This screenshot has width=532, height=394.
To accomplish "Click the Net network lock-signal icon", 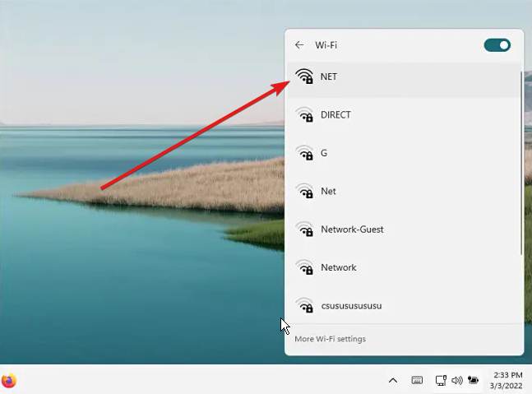I will [304, 191].
